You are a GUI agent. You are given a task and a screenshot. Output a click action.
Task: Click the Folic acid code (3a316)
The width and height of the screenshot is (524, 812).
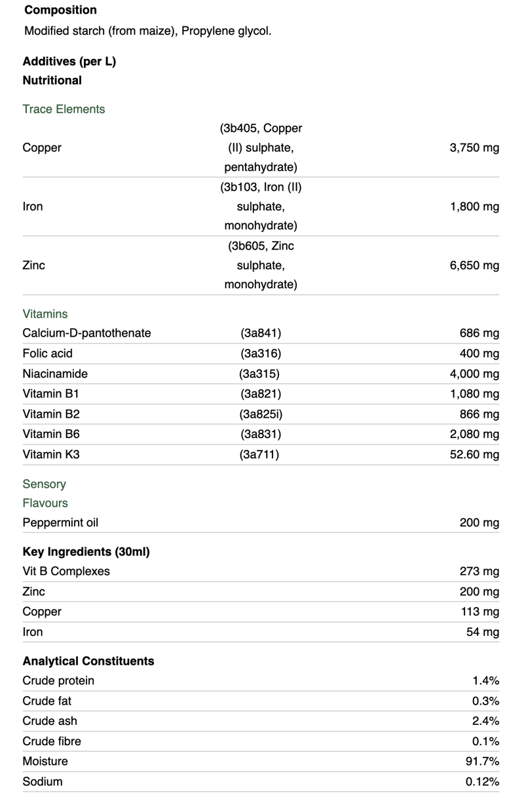point(261,354)
